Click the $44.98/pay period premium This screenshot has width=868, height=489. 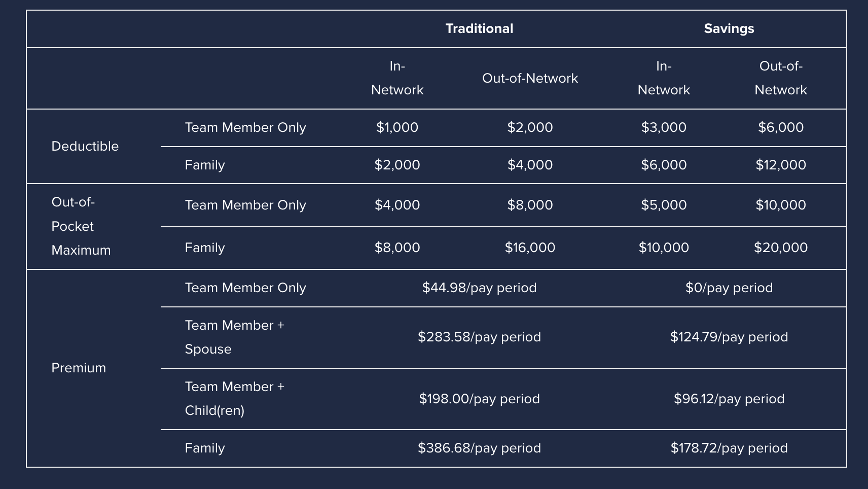click(x=479, y=288)
